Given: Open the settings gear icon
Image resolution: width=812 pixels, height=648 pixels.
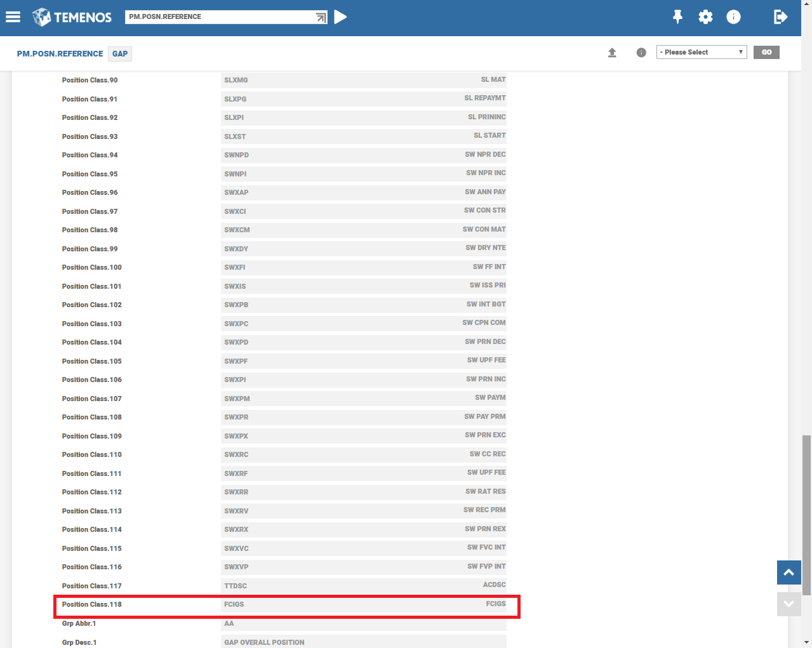Looking at the screenshot, I should click(x=705, y=17).
